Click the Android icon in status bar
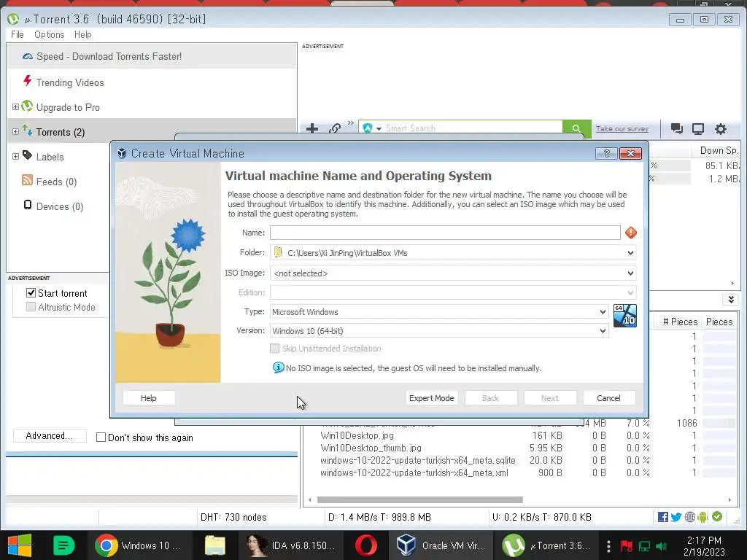The height and width of the screenshot is (560, 747). [703, 517]
